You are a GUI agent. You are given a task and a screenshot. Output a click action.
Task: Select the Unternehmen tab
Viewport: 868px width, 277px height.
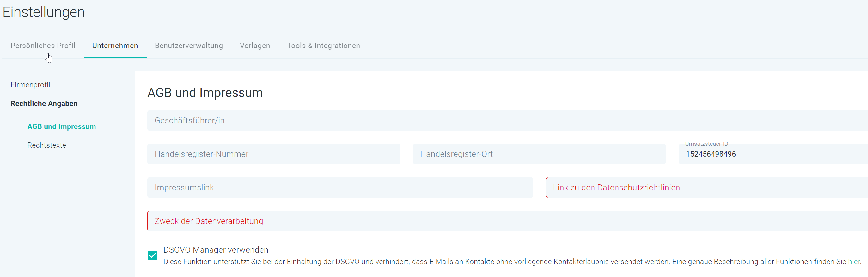[115, 46]
